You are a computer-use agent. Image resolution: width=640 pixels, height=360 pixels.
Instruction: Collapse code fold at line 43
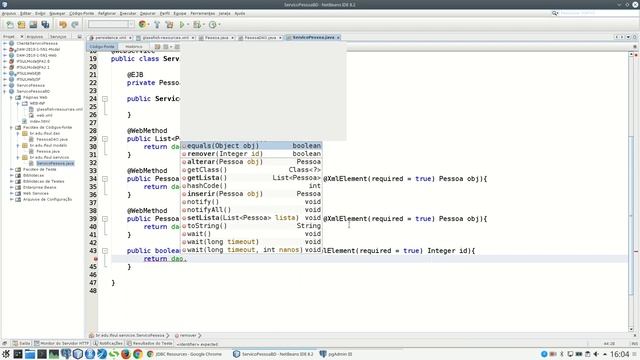105,251
